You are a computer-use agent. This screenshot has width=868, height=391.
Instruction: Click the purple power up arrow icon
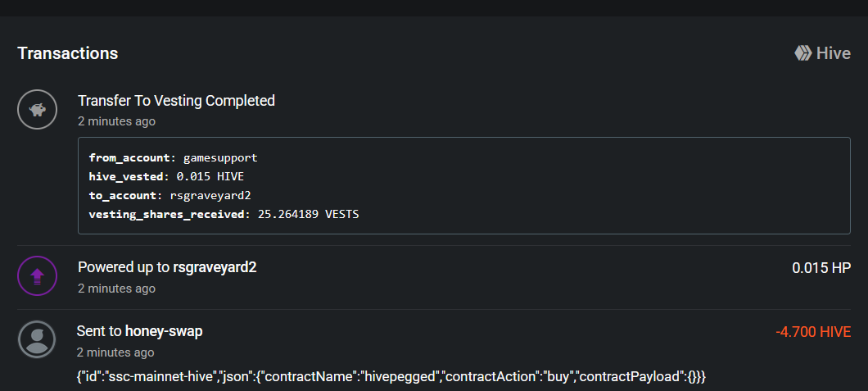(x=37, y=275)
